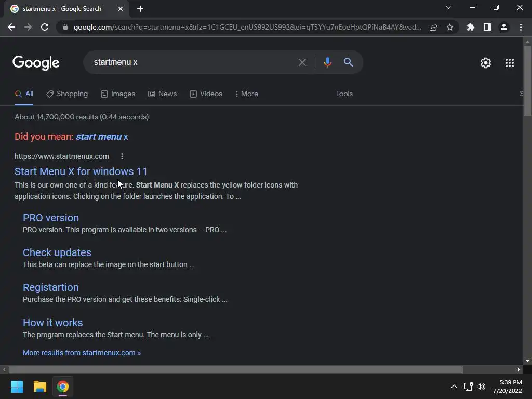Open the tab search chevron in the title bar
The image size is (532, 399).
[x=448, y=7]
